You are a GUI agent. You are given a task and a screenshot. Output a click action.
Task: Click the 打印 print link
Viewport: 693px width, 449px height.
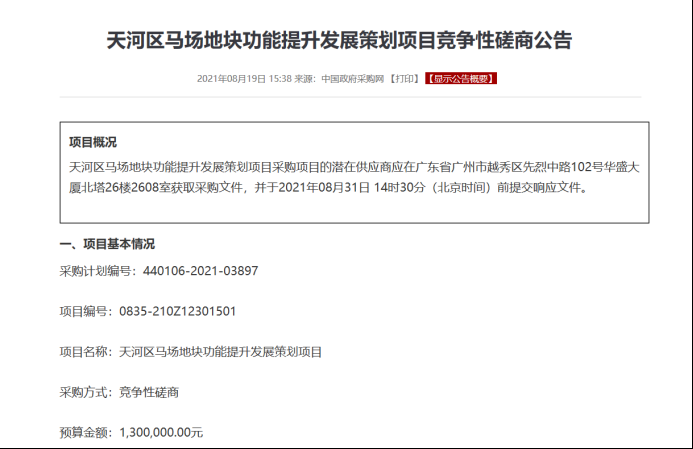click(404, 79)
